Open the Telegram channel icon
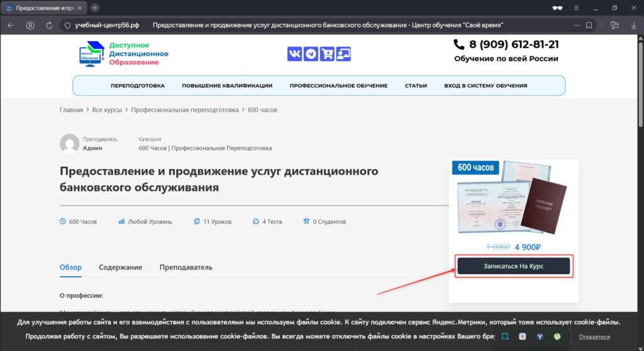The height and width of the screenshot is (351, 644). pos(311,54)
